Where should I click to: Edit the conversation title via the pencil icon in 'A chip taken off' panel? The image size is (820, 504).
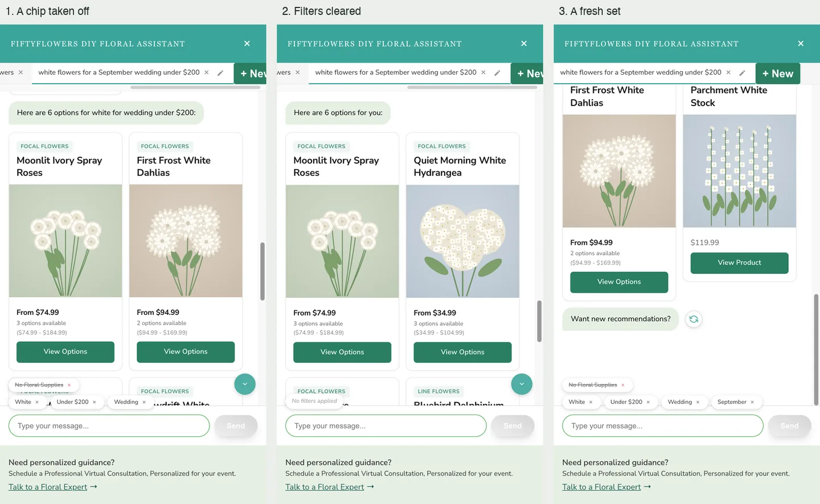pyautogui.click(x=220, y=73)
